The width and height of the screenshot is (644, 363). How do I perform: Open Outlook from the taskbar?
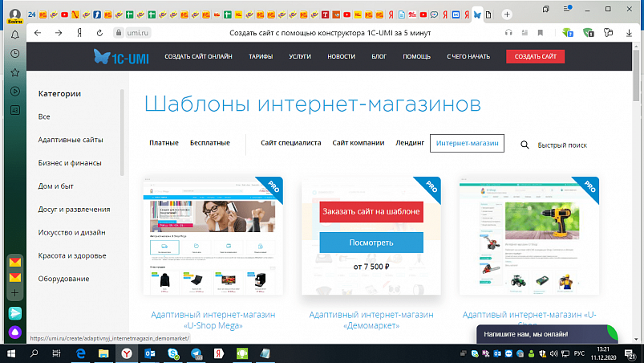(149, 353)
